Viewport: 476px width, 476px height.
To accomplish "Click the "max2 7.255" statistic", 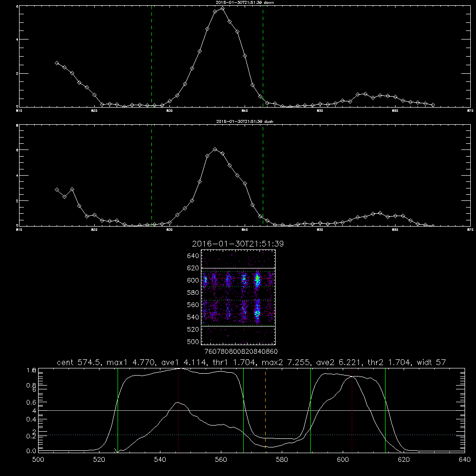I will coord(286,362).
